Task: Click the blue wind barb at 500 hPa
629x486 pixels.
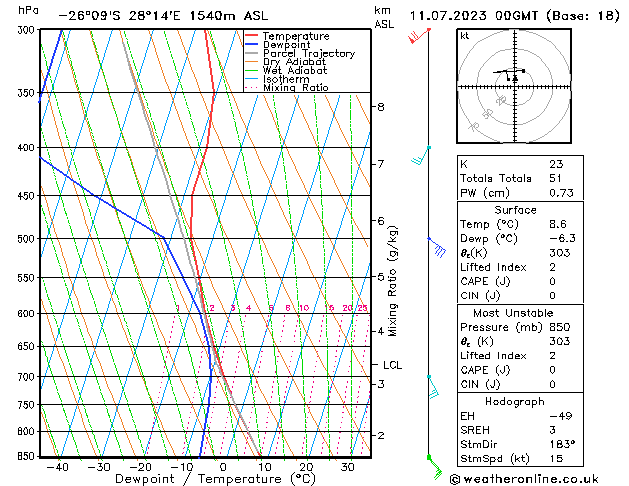Action: click(x=435, y=246)
